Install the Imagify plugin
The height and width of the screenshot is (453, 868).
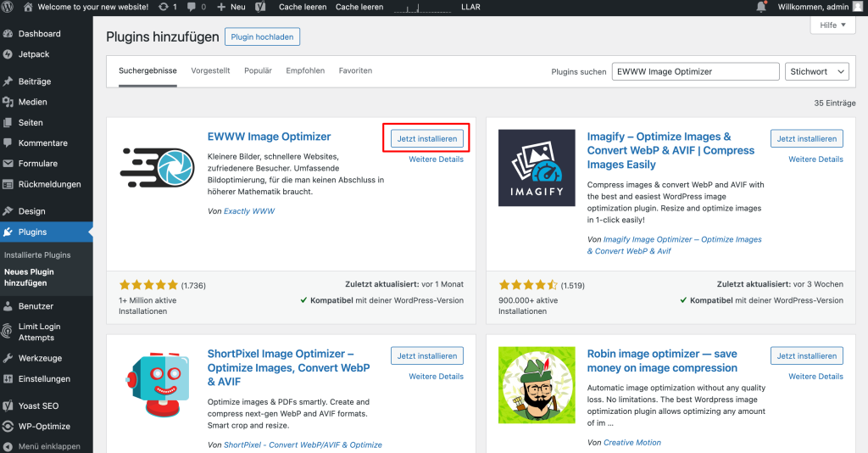click(x=807, y=138)
